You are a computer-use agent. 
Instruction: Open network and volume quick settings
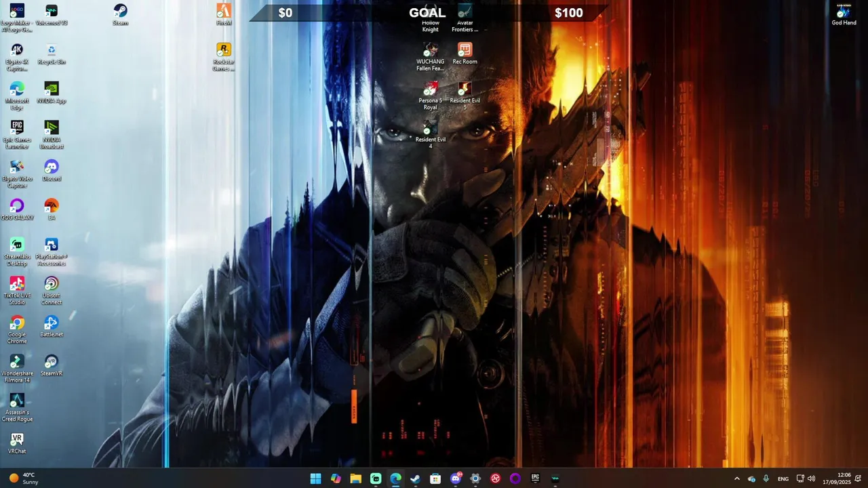[806, 479]
